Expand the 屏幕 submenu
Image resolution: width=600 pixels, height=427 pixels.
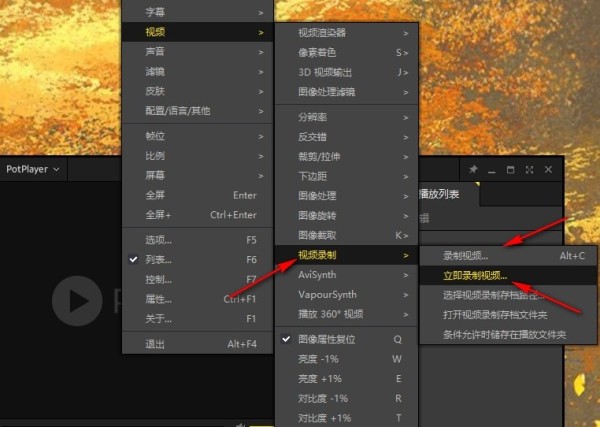click(197, 176)
